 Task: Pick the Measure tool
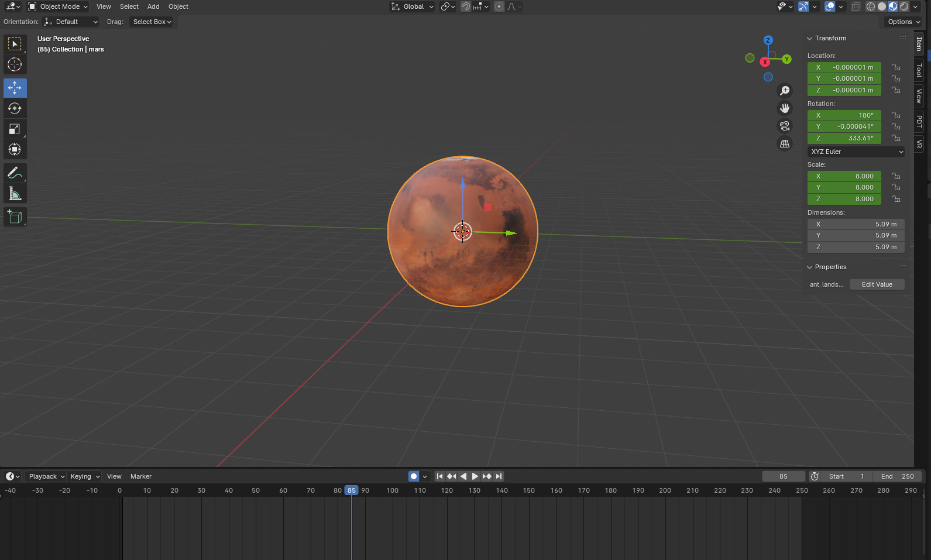click(x=15, y=194)
